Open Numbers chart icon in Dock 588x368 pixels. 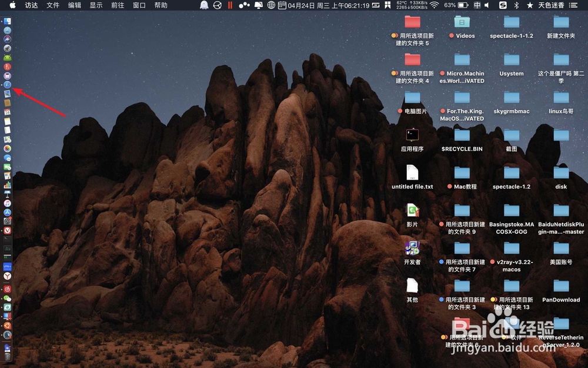pyautogui.click(x=7, y=185)
